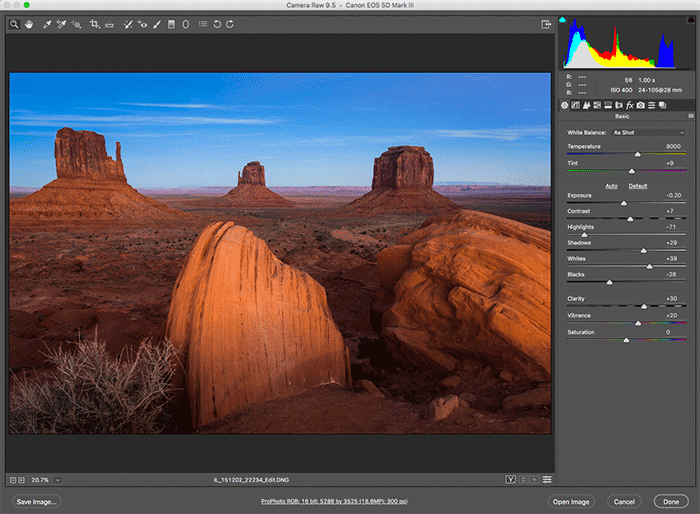Switch to the Tone Curve panel tab
700x514 pixels.
coord(575,105)
